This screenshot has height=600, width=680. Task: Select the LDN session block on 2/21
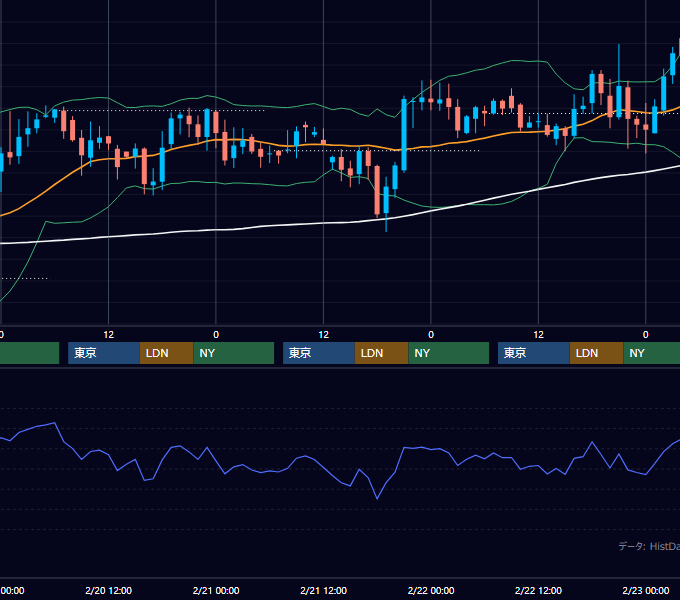(x=382, y=353)
